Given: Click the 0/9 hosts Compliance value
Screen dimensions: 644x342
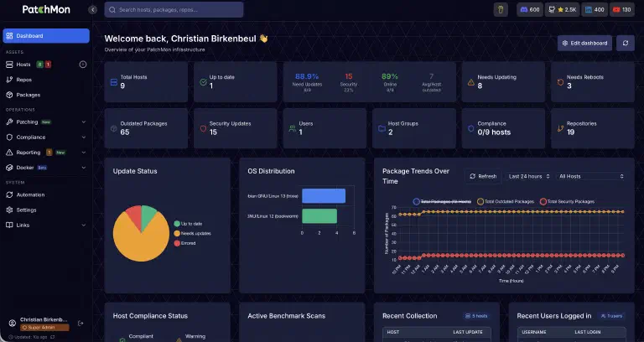Looking at the screenshot, I should point(494,132).
